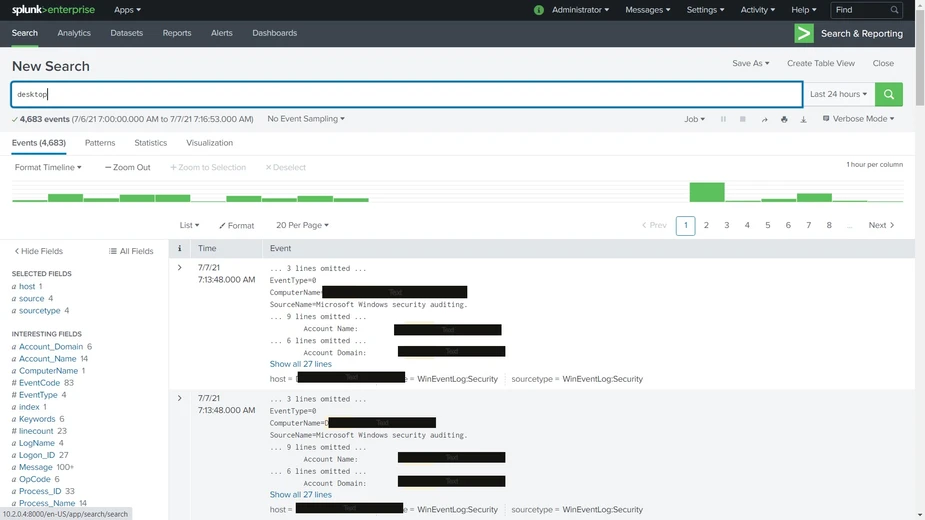
Task: Click the Account_Domain field
Action: [51, 346]
